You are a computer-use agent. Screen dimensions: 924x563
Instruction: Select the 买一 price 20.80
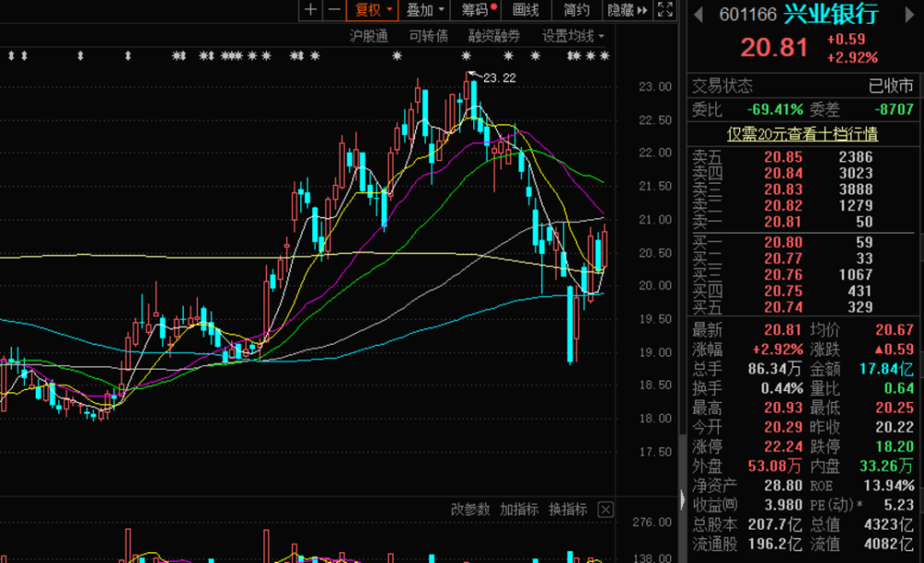pos(784,242)
